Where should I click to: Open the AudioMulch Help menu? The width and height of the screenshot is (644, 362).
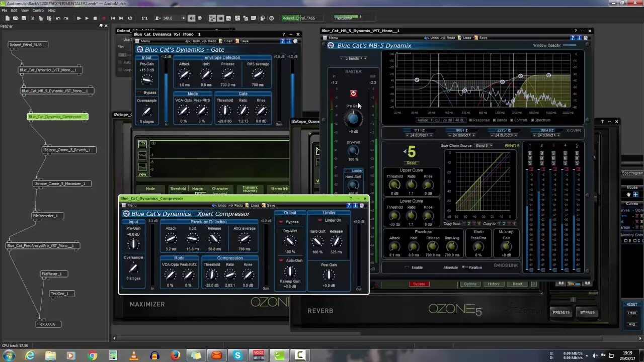(x=52, y=10)
